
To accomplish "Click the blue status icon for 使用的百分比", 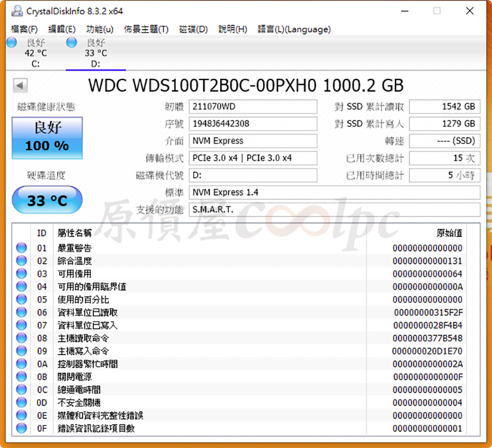I will click(x=22, y=299).
